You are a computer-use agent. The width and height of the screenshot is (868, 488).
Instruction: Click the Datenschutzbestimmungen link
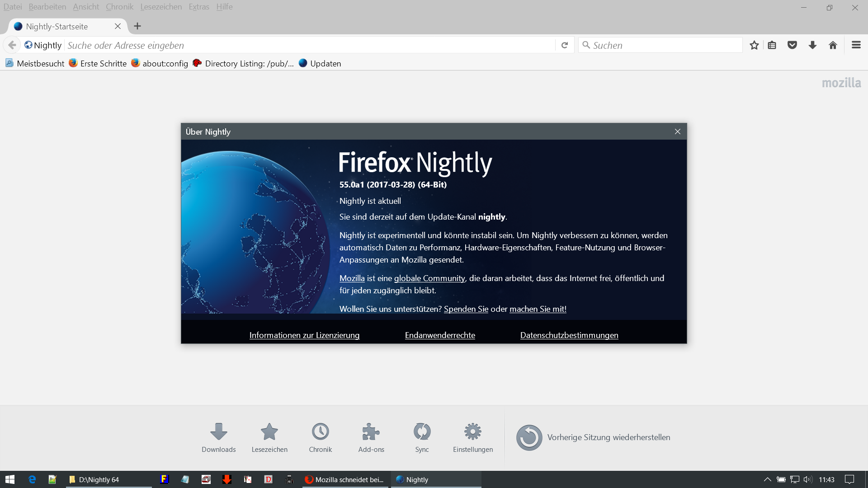pos(569,335)
